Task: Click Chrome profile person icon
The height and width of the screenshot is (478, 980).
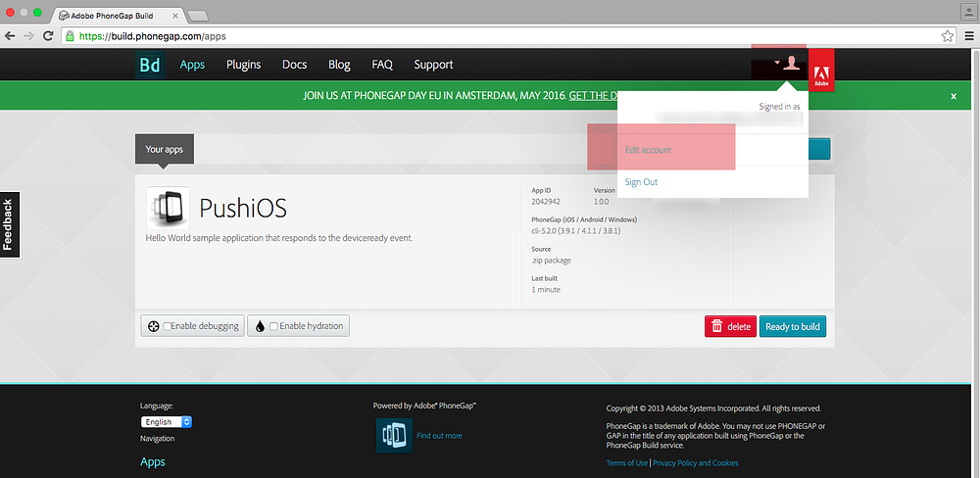Action: [x=968, y=12]
